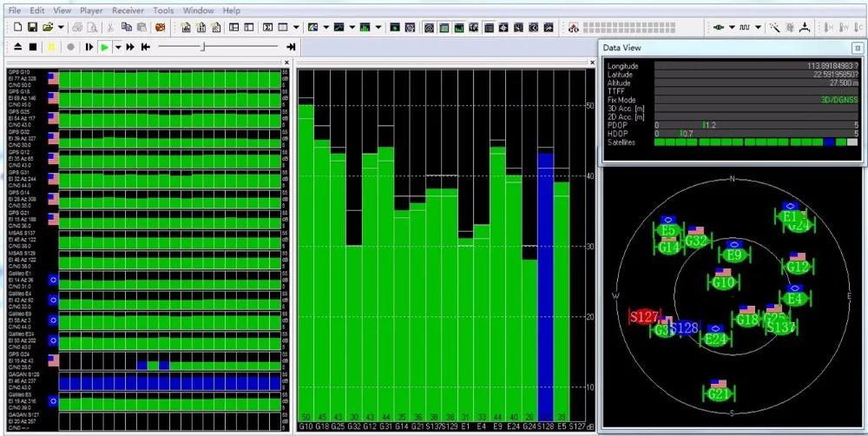Toggle the Step forward player button

point(89,47)
